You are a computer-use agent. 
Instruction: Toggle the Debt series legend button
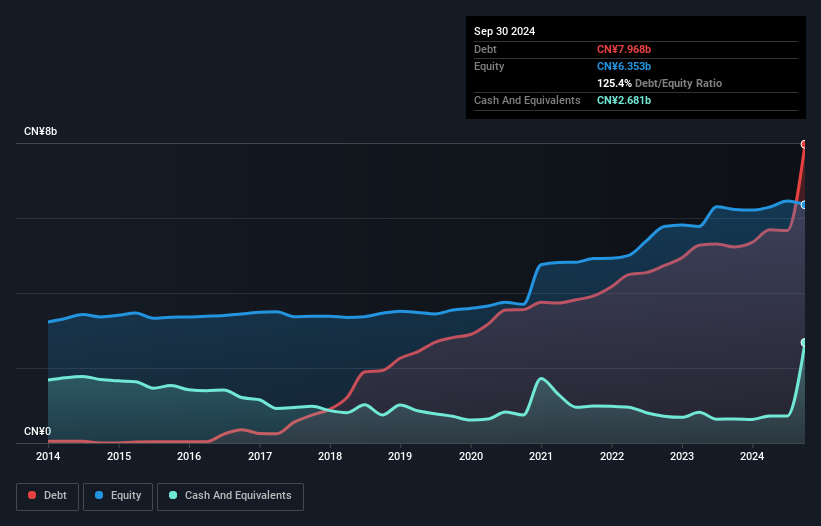click(48, 496)
